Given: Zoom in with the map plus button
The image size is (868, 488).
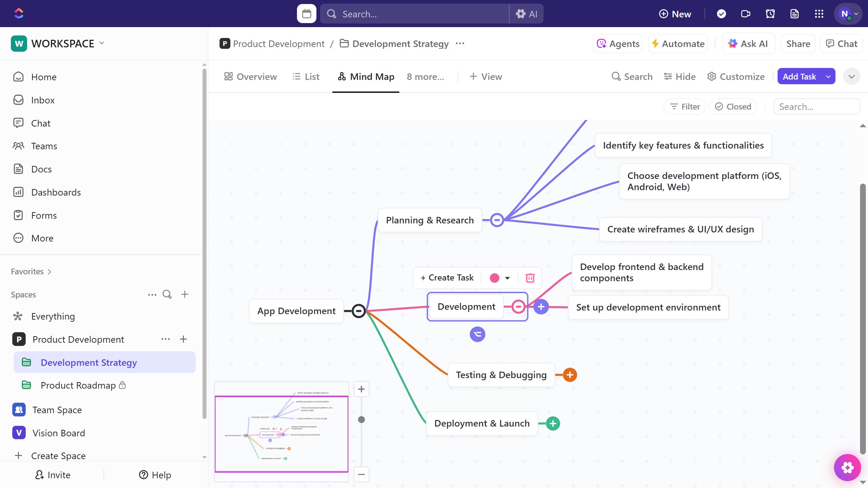Looking at the screenshot, I should 361,389.
